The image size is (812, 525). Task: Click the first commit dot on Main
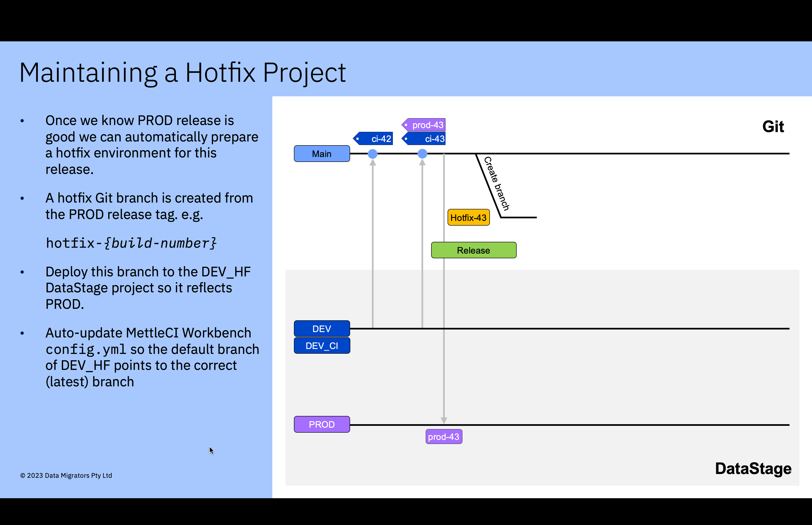tap(372, 154)
